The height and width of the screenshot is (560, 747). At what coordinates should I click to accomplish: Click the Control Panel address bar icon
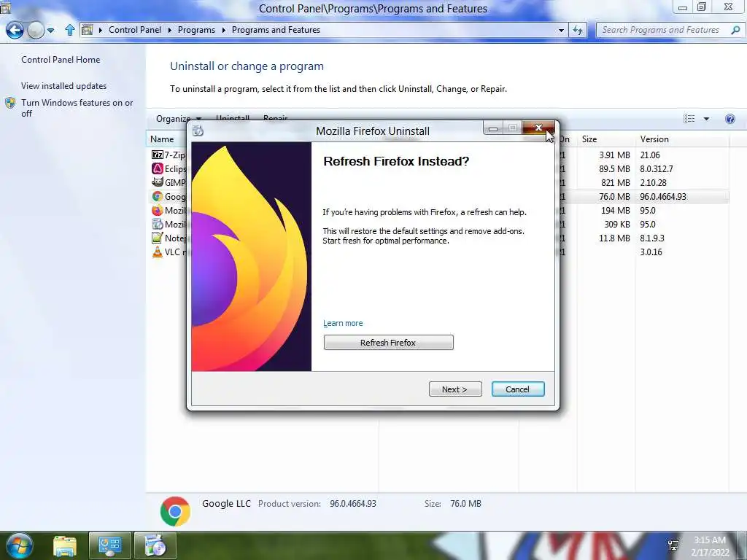point(88,30)
